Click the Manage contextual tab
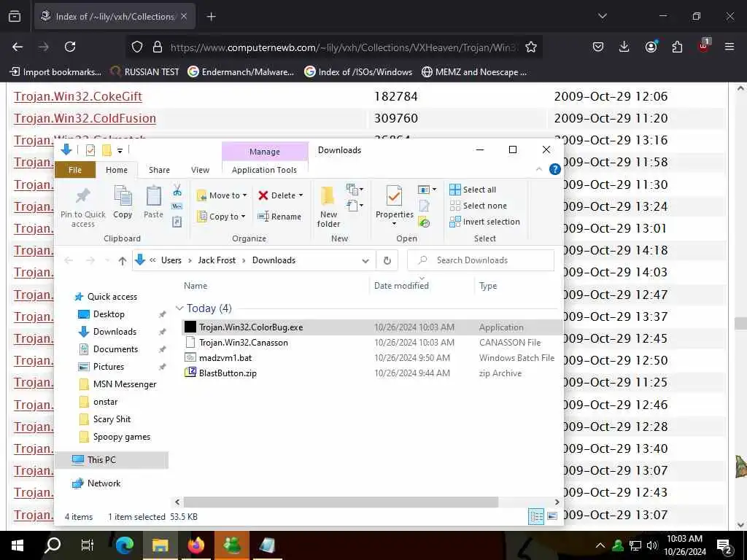This screenshot has width=747, height=560. pyautogui.click(x=265, y=152)
